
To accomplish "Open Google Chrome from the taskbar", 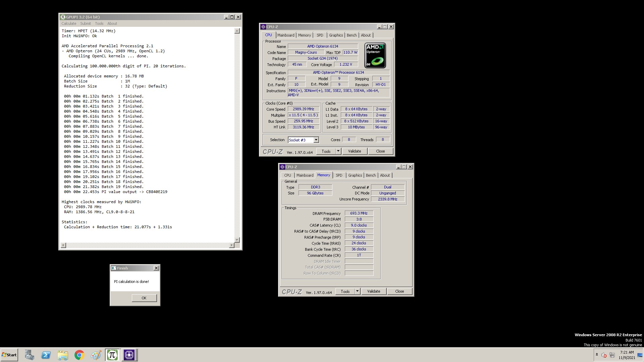I will point(79,355).
